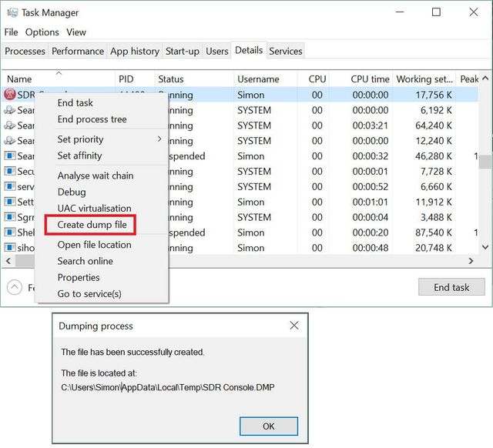Switch to the App history tab
This screenshot has height=448, width=493.
coord(135,51)
